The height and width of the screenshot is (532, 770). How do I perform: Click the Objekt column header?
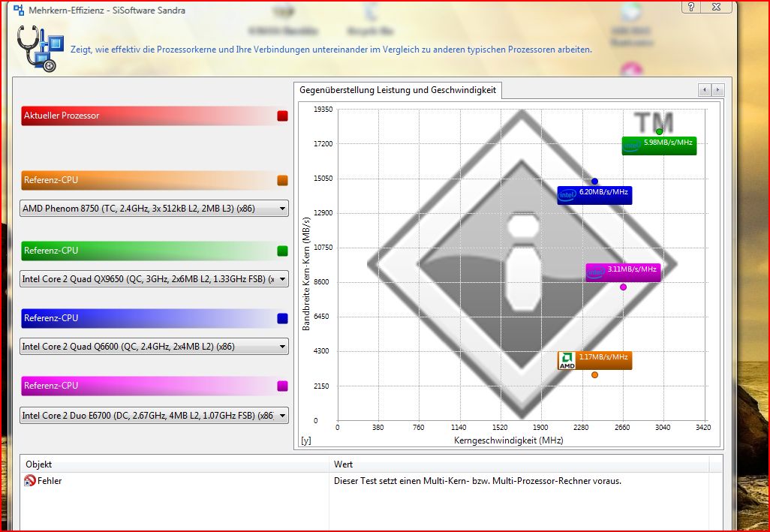pyautogui.click(x=174, y=464)
